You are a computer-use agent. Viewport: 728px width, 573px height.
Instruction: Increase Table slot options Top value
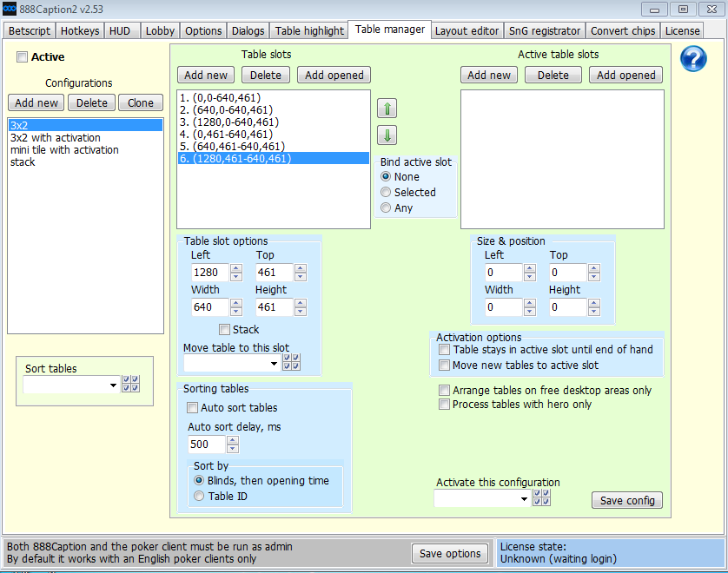point(301,268)
